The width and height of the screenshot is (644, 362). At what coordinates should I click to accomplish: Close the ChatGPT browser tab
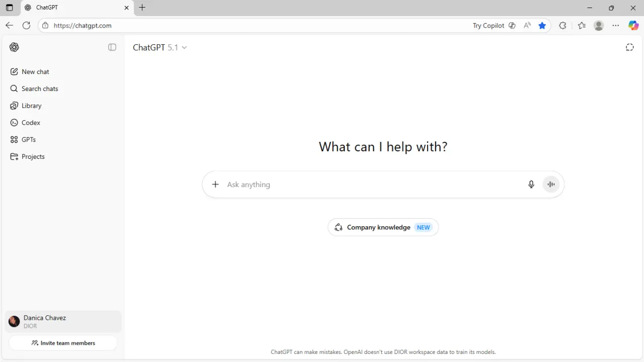tap(126, 8)
